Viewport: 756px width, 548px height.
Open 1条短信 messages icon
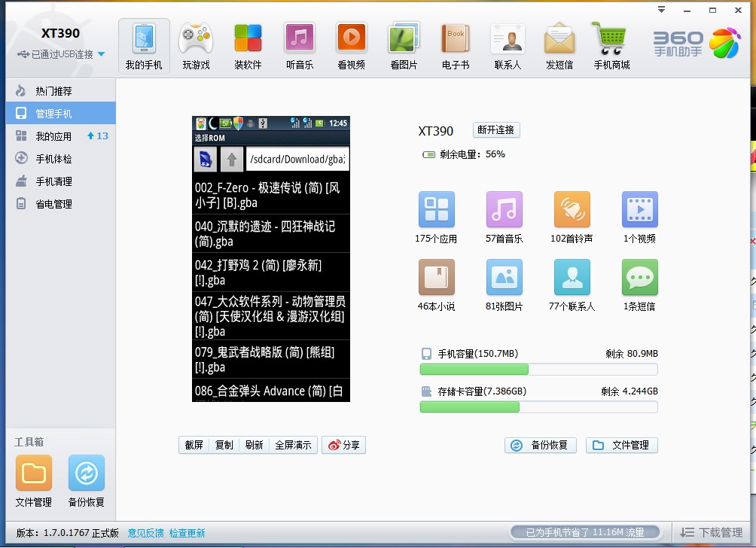(640, 277)
